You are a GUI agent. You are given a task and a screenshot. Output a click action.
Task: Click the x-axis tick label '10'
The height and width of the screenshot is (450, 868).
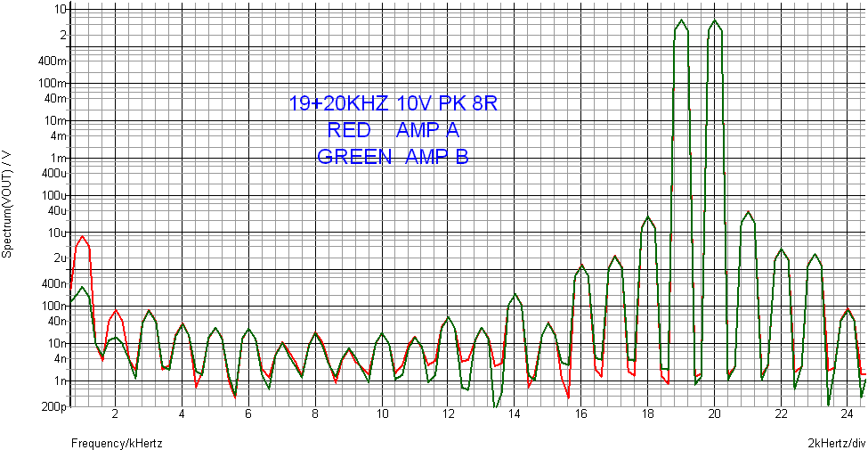[382, 414]
